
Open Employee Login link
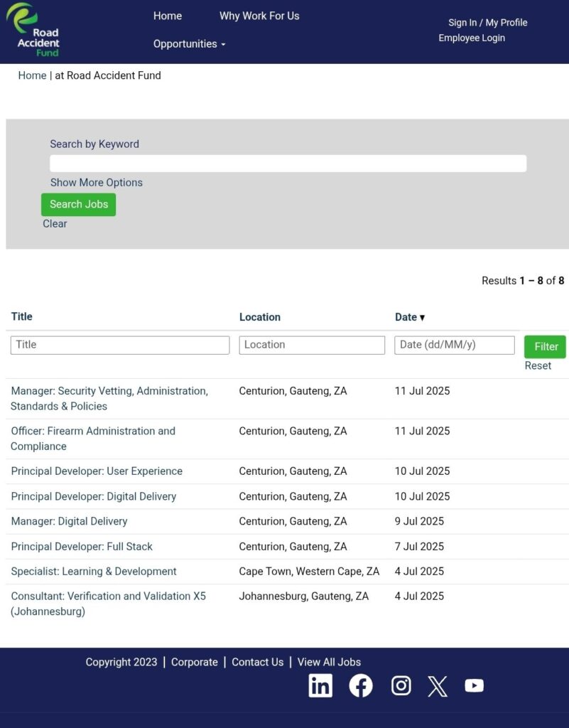[472, 38]
